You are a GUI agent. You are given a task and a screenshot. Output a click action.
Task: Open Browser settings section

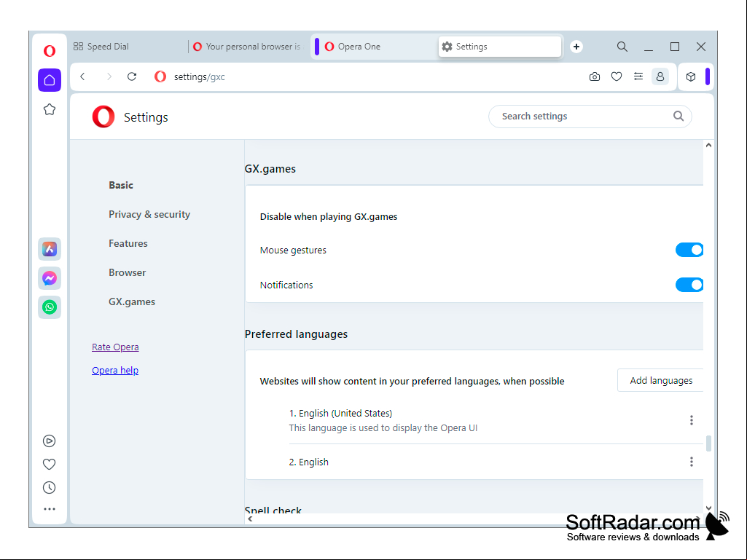pos(128,272)
